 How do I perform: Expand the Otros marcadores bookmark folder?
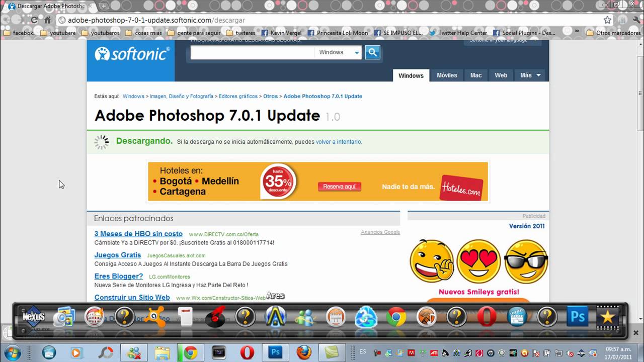click(613, 33)
